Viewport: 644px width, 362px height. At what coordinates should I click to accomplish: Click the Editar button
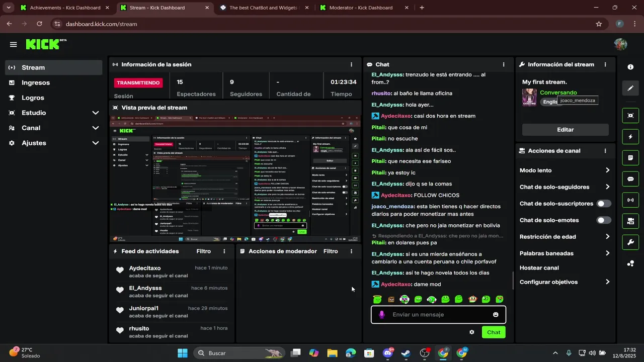click(x=565, y=130)
